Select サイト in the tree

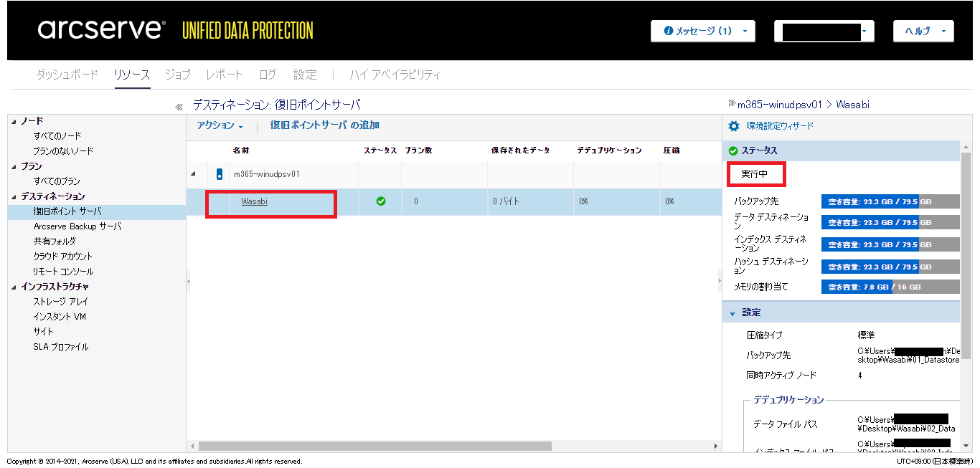(x=43, y=332)
